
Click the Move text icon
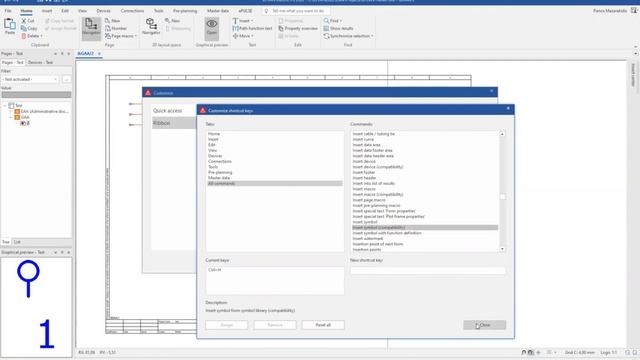click(235, 36)
